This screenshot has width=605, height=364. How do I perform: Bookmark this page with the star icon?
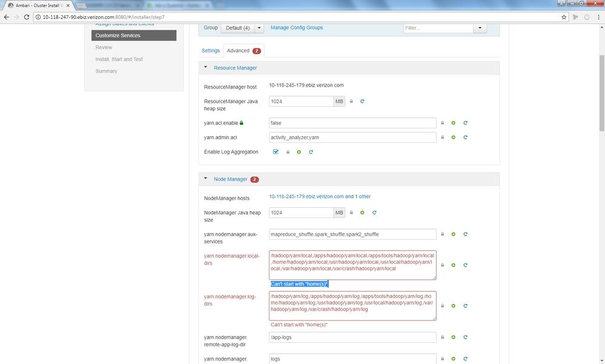(564, 17)
